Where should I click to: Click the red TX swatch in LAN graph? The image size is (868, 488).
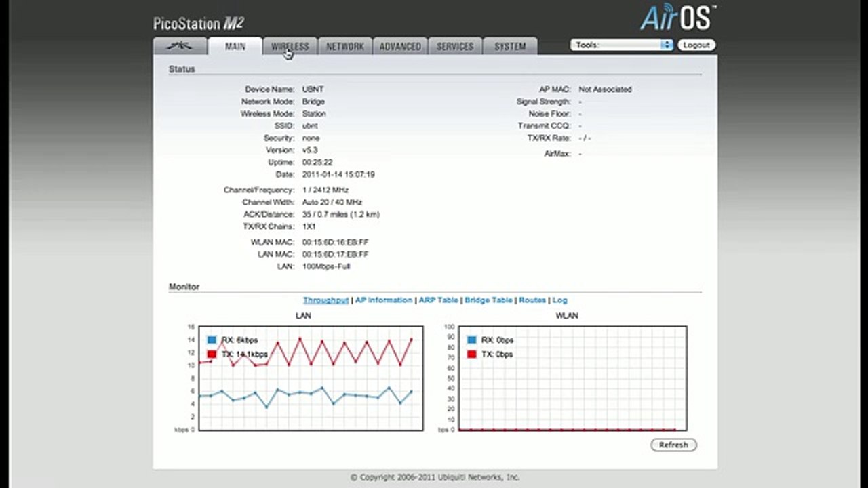[x=212, y=354]
